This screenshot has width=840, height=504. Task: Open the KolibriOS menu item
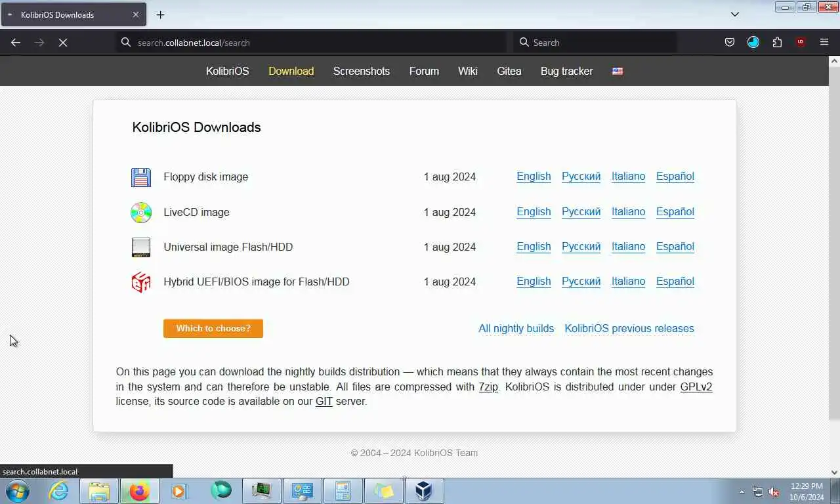228,71
